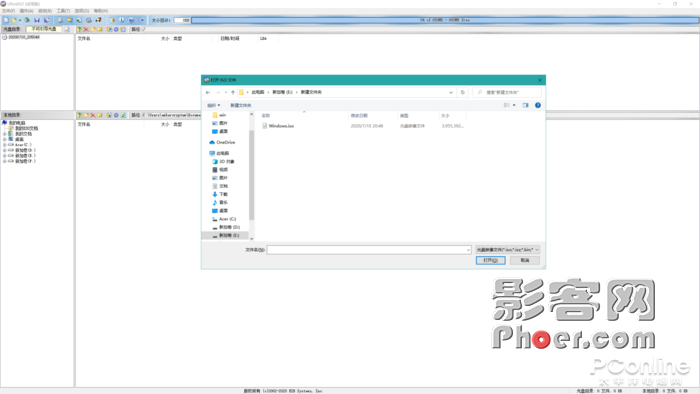Select OneDrive in the navigation pane
The width and height of the screenshot is (700, 394).
(222, 142)
